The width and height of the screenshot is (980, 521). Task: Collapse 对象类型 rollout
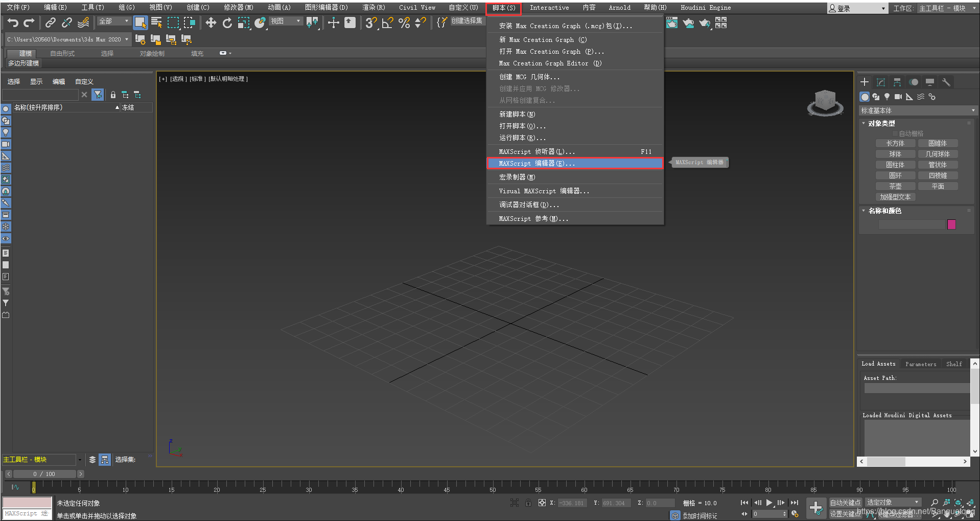881,123
